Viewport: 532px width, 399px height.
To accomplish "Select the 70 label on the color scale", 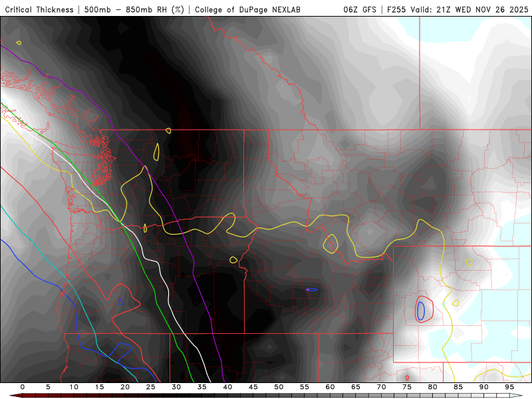I will [381, 387].
